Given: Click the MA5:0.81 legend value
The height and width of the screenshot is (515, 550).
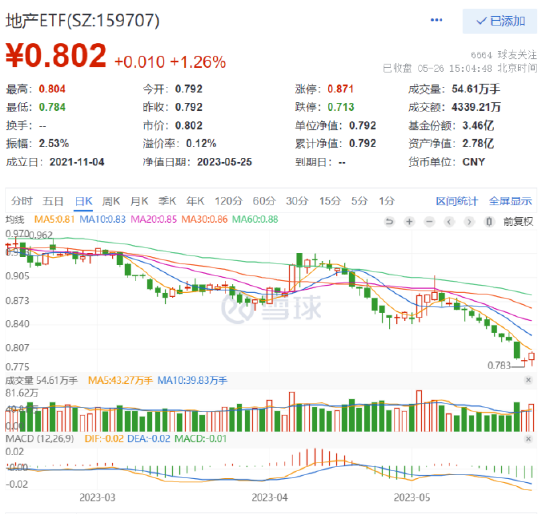Looking at the screenshot, I should point(54,220).
